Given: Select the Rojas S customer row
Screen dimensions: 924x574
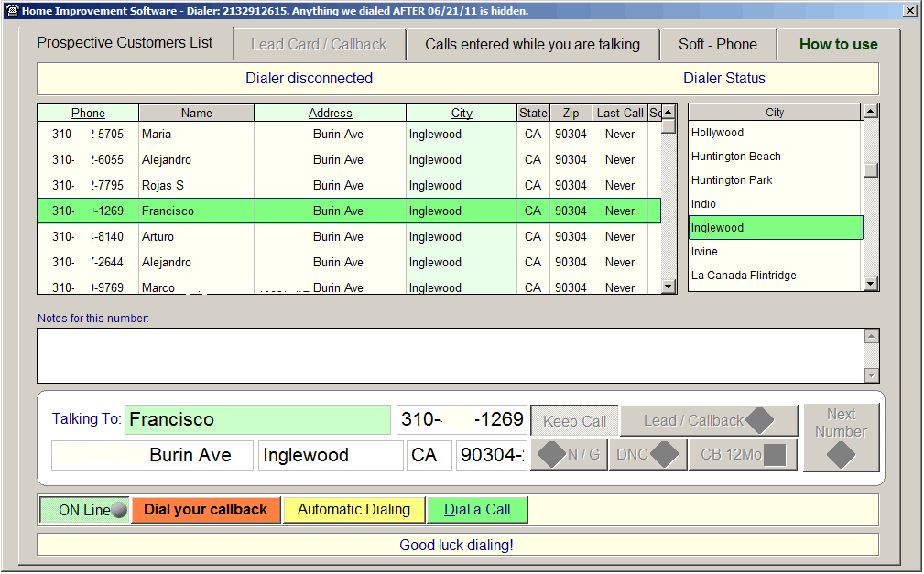Looking at the screenshot, I should click(349, 185).
